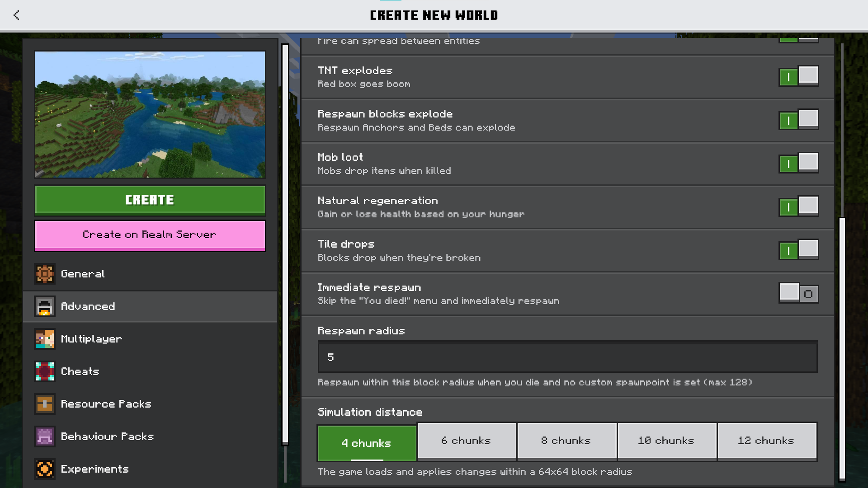Click Create on Realm Server
Image resolution: width=868 pixels, height=488 pixels.
click(150, 235)
